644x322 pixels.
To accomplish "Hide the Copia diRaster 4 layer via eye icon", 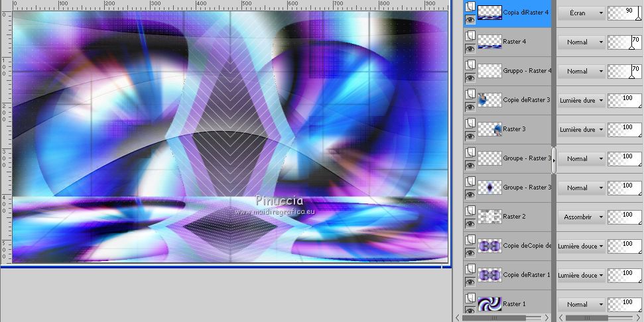I will click(470, 19).
